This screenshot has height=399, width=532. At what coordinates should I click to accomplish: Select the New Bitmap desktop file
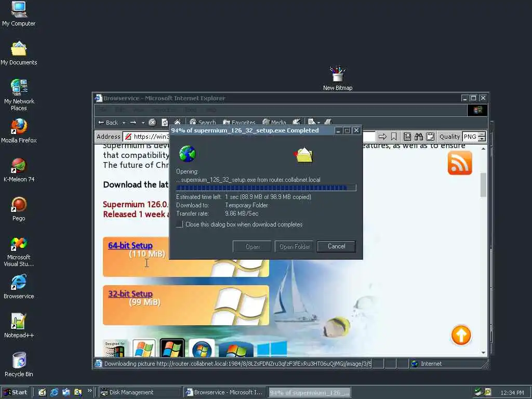coord(338,78)
